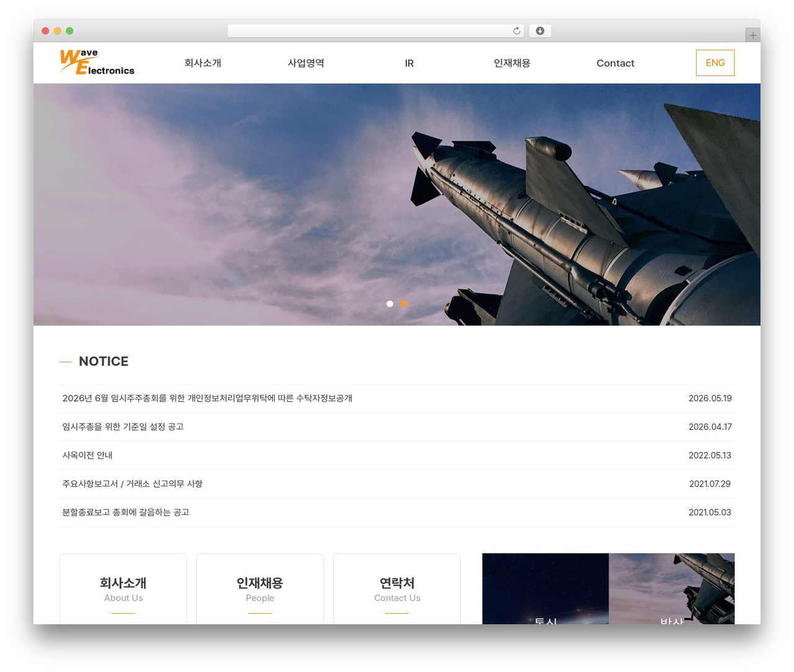Click the green fullscreen window button

point(69,31)
